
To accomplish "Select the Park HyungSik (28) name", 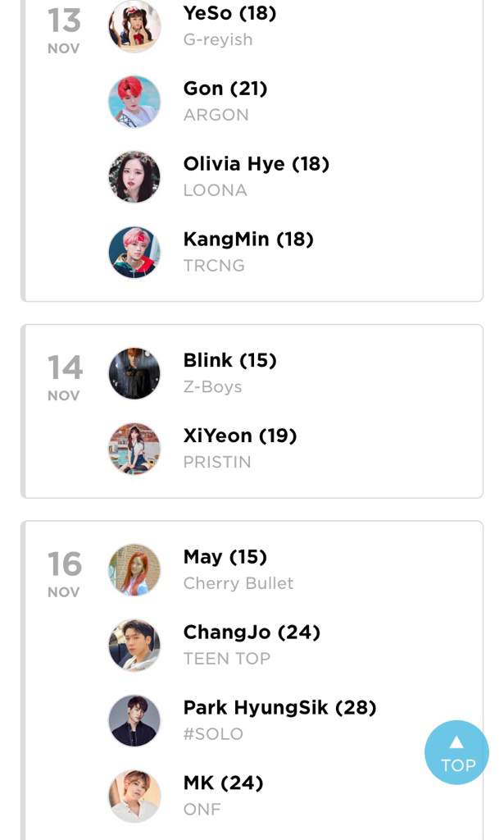I will (279, 708).
